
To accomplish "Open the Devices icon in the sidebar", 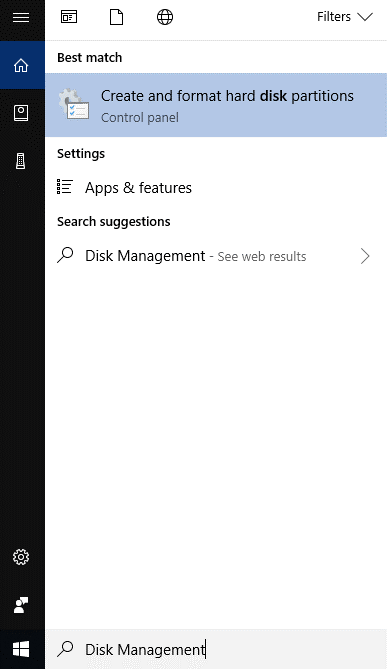I will (21, 161).
